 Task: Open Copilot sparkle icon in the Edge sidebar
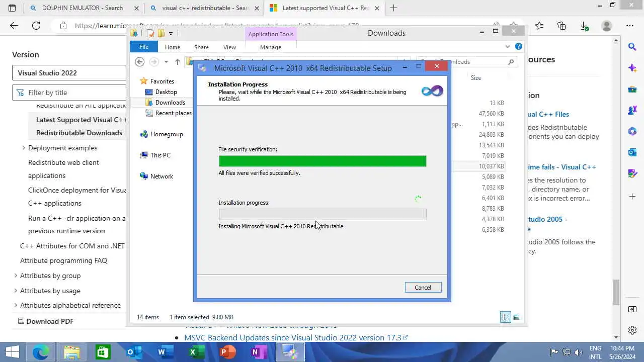click(x=632, y=68)
